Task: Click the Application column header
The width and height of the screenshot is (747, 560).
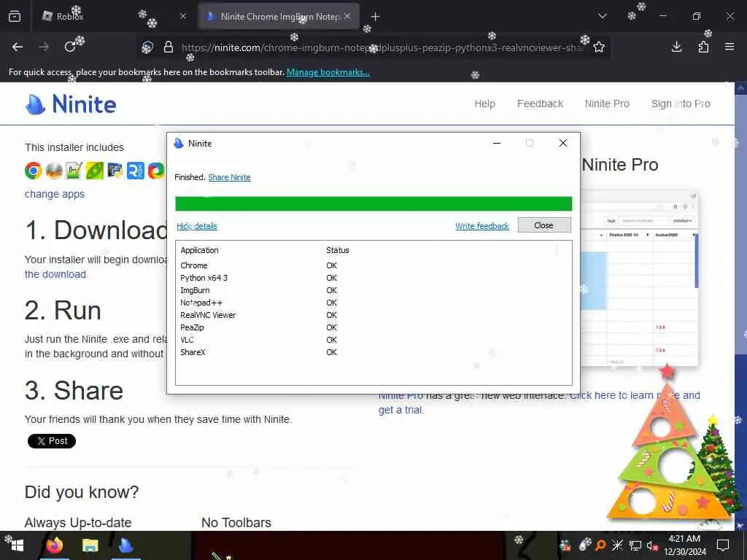Action: (x=248, y=250)
